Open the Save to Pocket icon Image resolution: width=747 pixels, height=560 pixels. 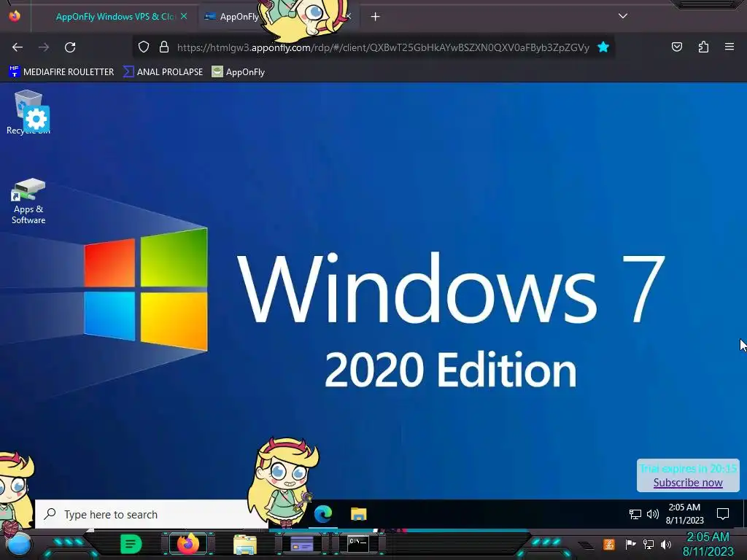[x=676, y=47]
